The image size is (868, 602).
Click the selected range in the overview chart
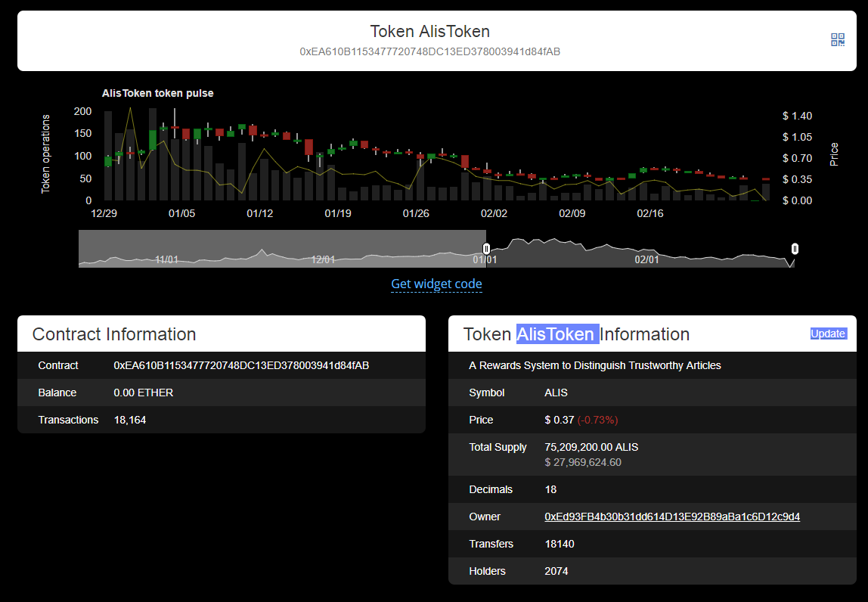pyautogui.click(x=640, y=249)
